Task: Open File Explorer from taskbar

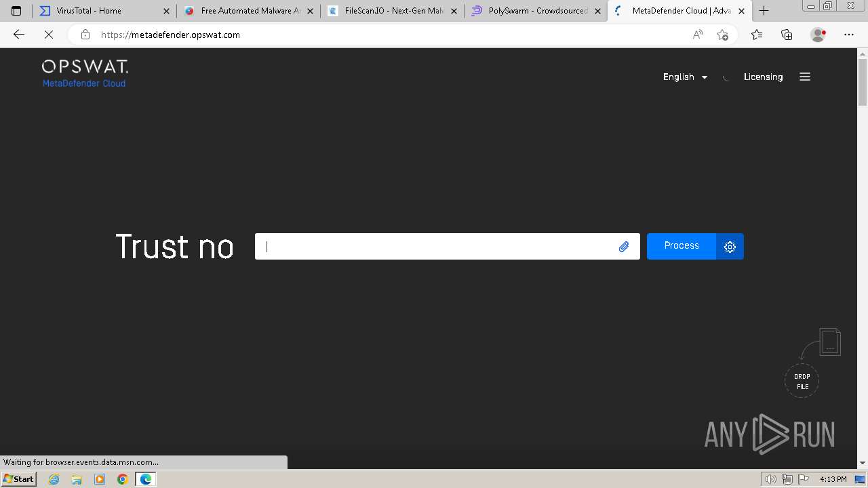Action: pos(77,479)
